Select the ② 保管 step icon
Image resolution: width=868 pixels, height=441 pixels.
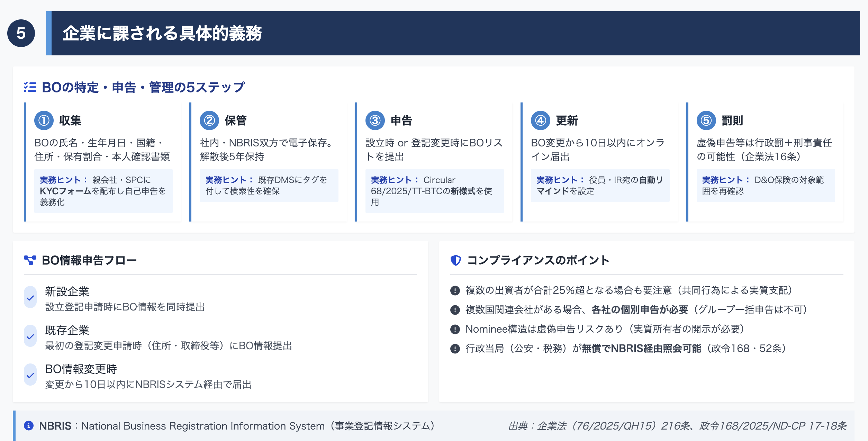pos(209,120)
